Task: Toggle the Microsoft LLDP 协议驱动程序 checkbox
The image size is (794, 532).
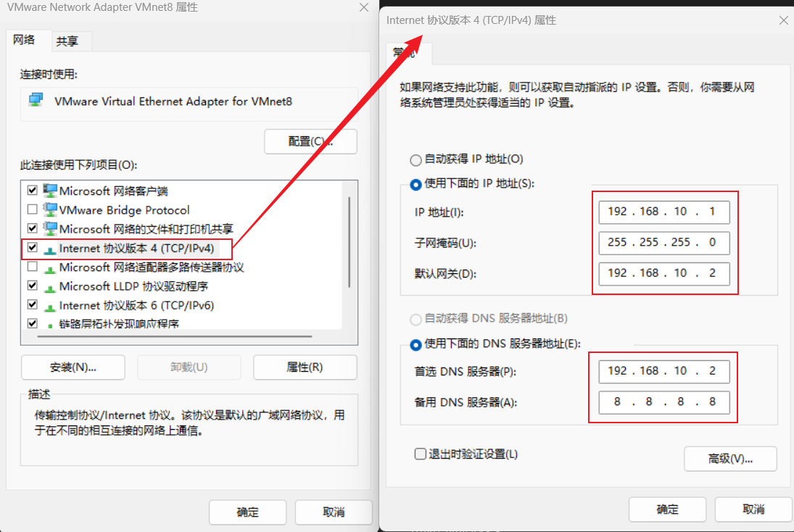Action: [33, 286]
